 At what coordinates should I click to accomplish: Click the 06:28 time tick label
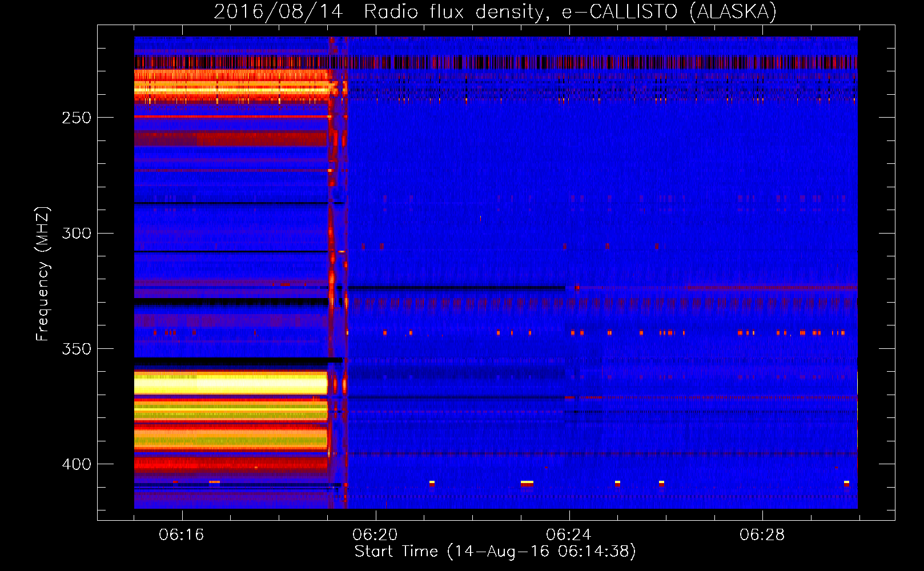[762, 535]
